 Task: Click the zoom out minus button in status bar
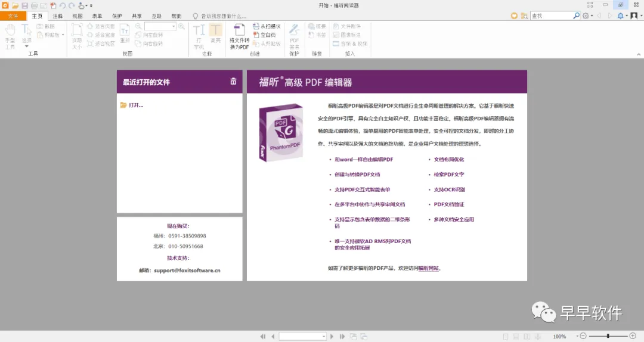(x=583, y=336)
